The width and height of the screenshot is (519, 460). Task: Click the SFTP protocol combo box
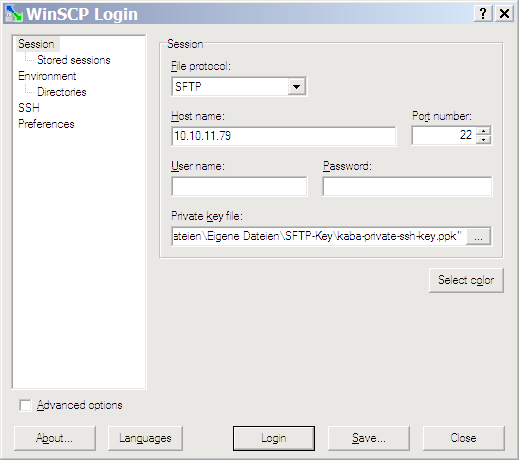pos(239,87)
